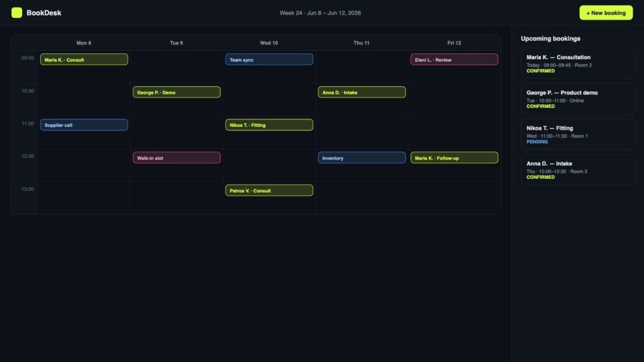644x362 pixels.
Task: Click the Upcoming bookings heading
Action: 550,38
